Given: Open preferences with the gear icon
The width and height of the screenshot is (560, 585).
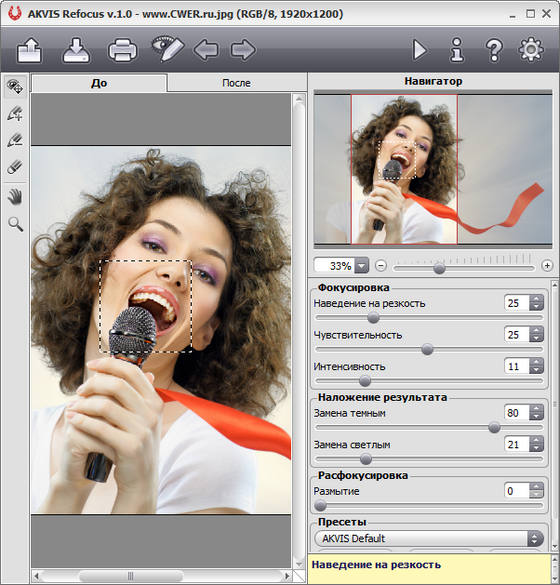Looking at the screenshot, I should point(531,49).
